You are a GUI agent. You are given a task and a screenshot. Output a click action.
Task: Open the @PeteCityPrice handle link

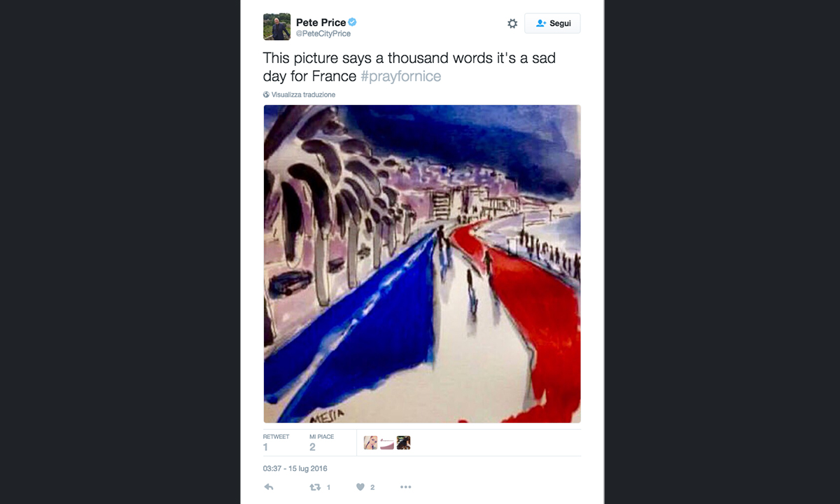click(x=323, y=34)
